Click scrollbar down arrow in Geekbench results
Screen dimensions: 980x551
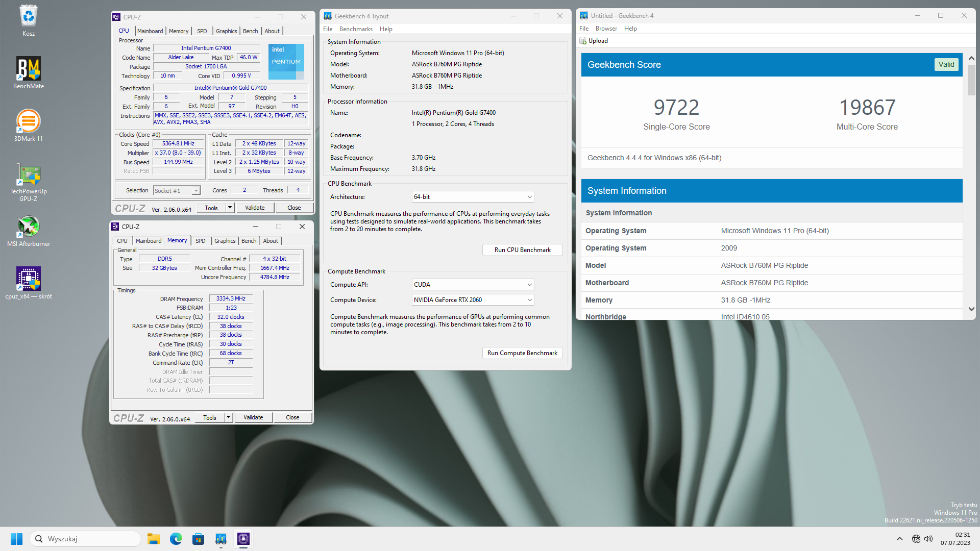pos(971,309)
